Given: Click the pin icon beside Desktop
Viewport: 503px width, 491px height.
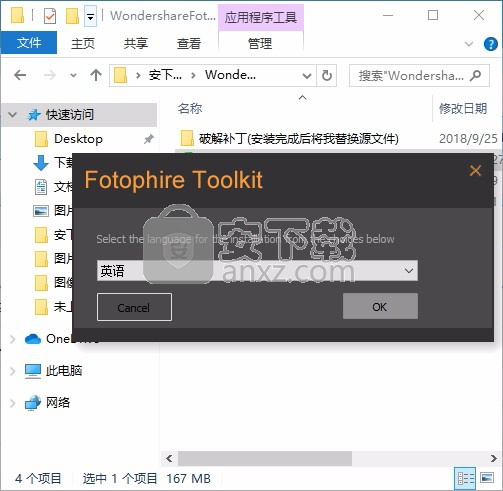Looking at the screenshot, I should (149, 139).
